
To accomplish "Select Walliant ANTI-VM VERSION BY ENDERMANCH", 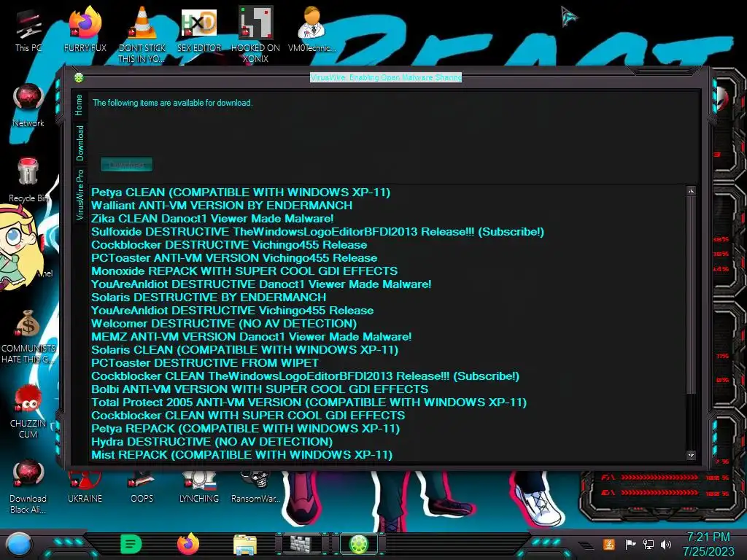I will tap(222, 205).
